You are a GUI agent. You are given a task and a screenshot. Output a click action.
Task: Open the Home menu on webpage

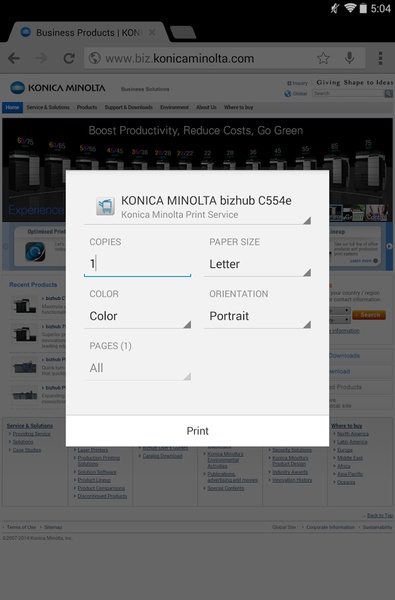[12, 108]
